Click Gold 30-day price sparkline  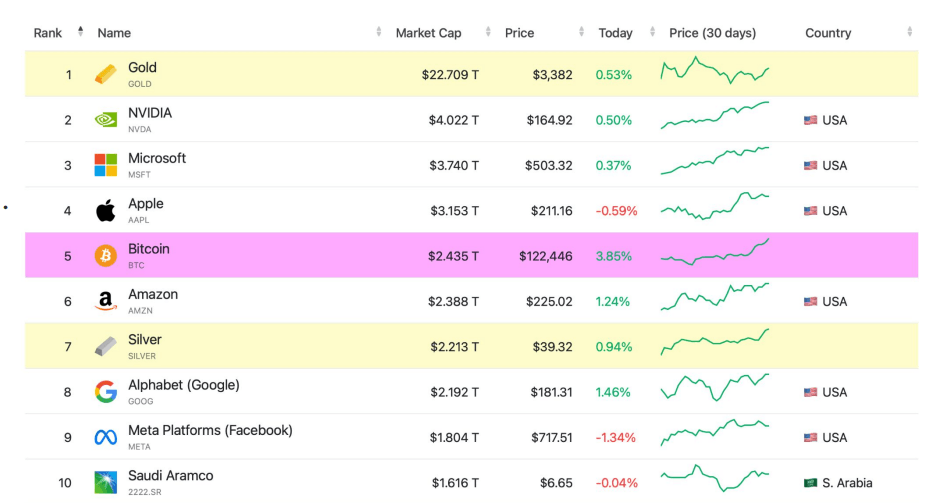pyautogui.click(x=714, y=72)
